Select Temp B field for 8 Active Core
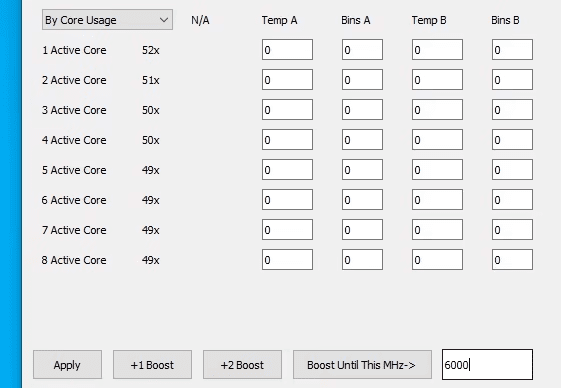 437,260
